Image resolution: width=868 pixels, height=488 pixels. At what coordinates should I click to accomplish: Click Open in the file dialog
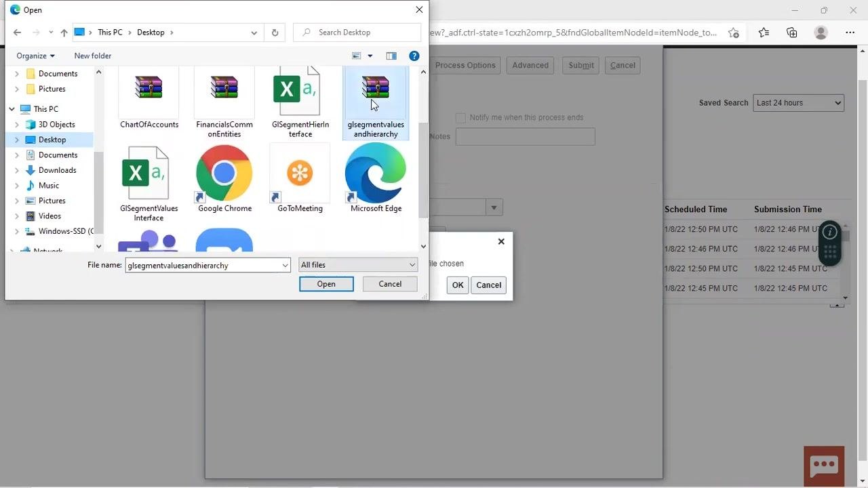click(x=326, y=284)
